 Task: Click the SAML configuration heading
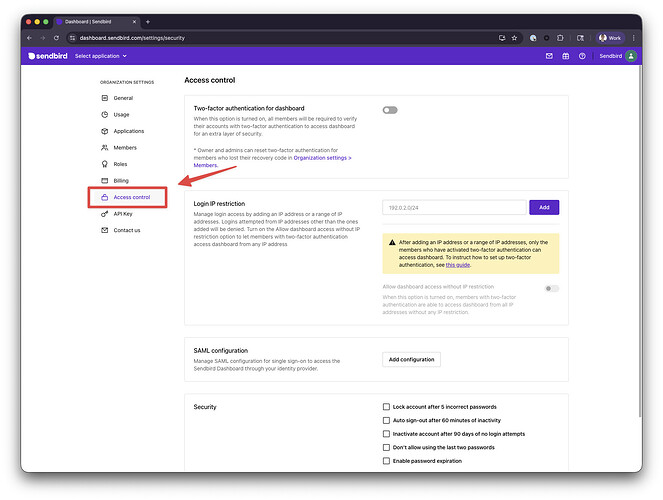click(x=221, y=351)
